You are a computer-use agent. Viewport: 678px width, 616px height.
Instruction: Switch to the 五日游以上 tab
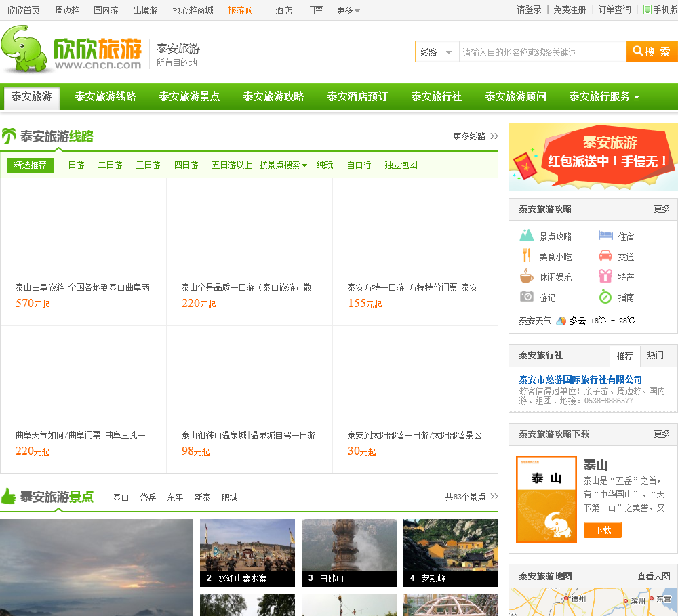click(x=232, y=165)
